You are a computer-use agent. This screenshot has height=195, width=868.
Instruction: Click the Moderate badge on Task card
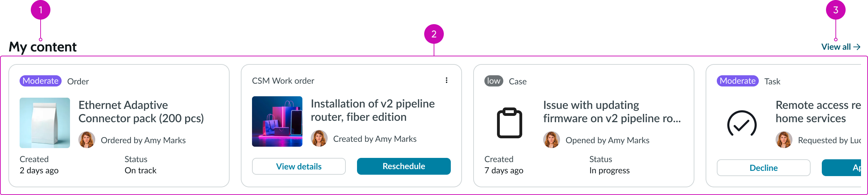[x=737, y=81]
